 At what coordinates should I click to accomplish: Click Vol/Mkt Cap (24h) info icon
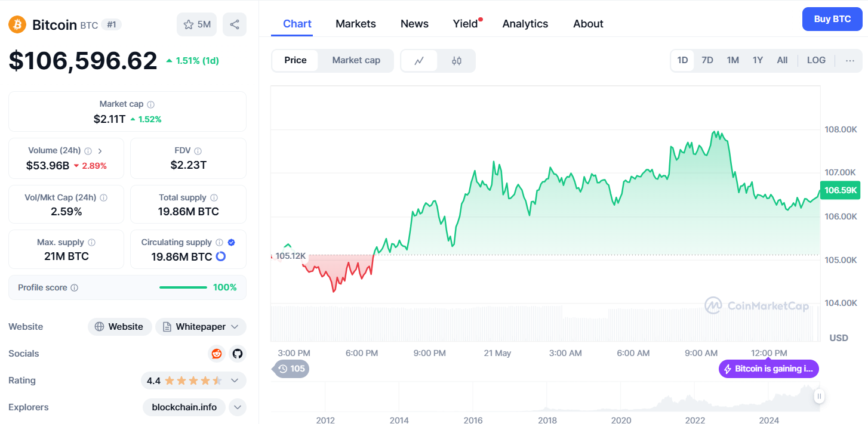pyautogui.click(x=104, y=197)
